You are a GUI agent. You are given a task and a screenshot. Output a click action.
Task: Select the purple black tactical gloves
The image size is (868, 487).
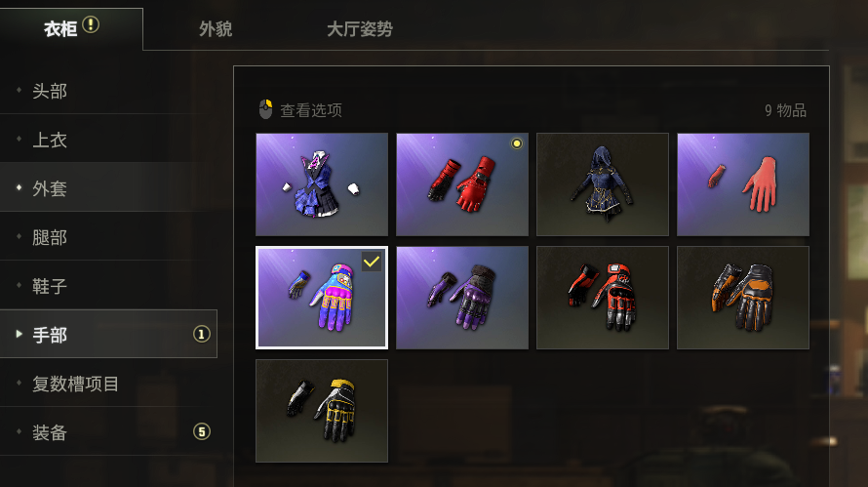tap(462, 298)
